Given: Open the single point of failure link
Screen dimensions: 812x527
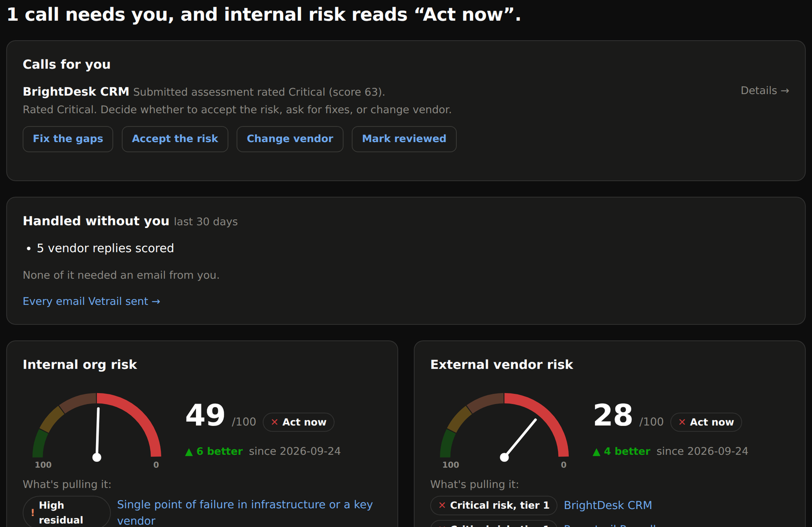Looking at the screenshot, I should (245, 512).
